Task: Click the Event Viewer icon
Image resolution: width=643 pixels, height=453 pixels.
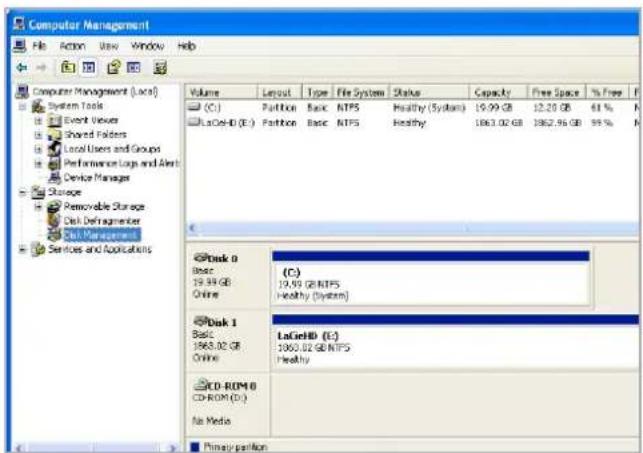Action: tap(54, 121)
